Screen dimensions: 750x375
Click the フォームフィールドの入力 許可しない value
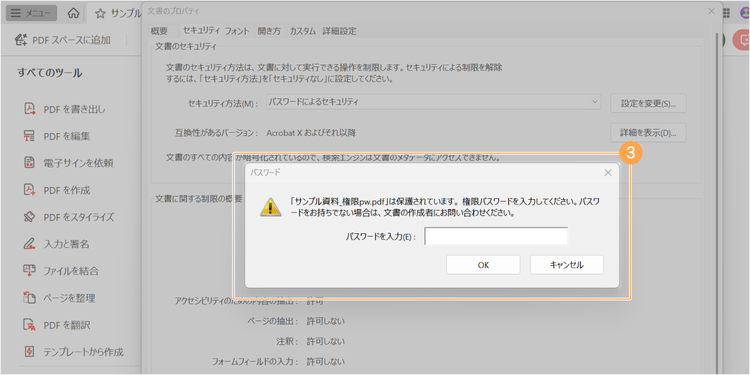[x=325, y=362]
